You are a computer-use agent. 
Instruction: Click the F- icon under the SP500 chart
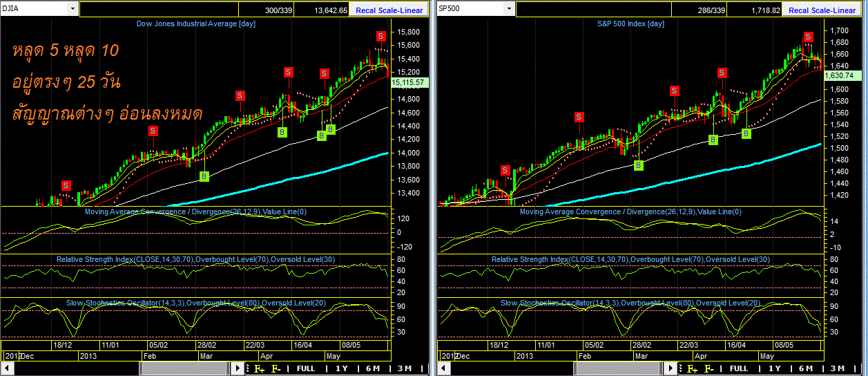coord(709,368)
